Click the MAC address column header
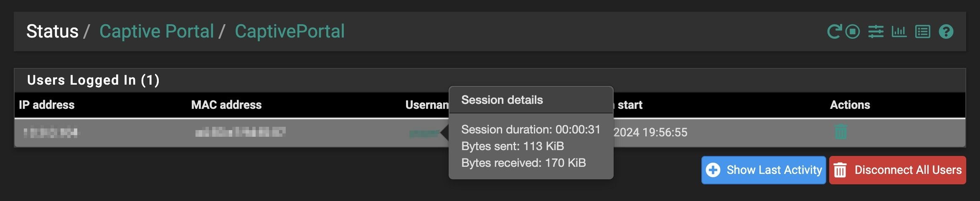Screen dimensions: 980x201 [226, 105]
